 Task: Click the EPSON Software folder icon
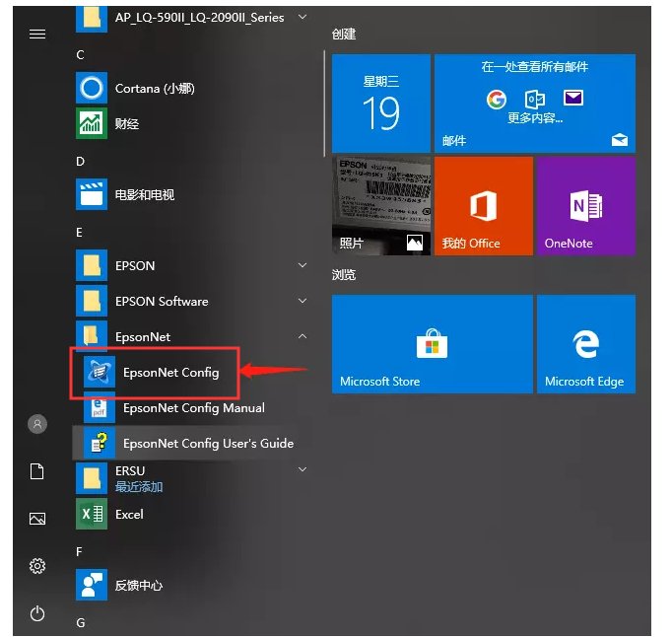(x=92, y=301)
